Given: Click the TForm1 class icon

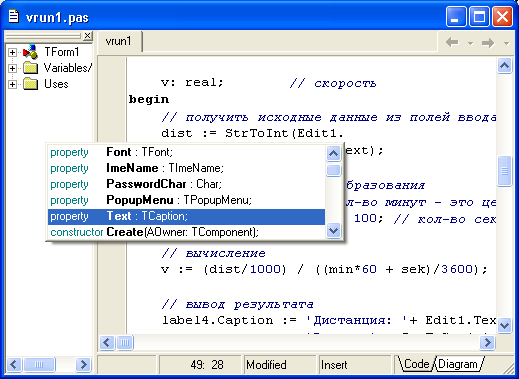Looking at the screenshot, I should pyautogui.click(x=30, y=52).
